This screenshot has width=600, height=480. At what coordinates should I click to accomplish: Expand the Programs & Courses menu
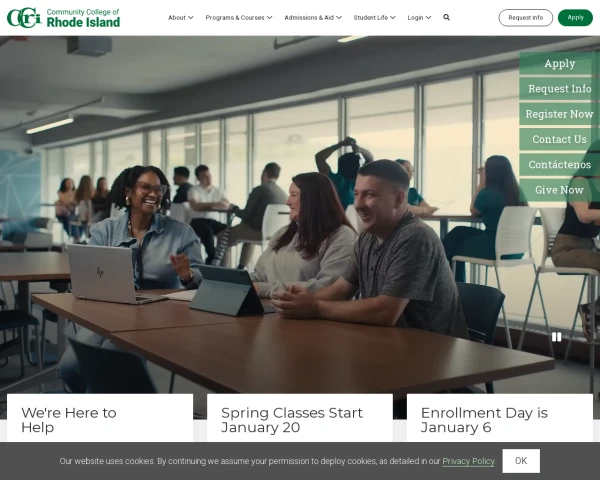click(239, 17)
